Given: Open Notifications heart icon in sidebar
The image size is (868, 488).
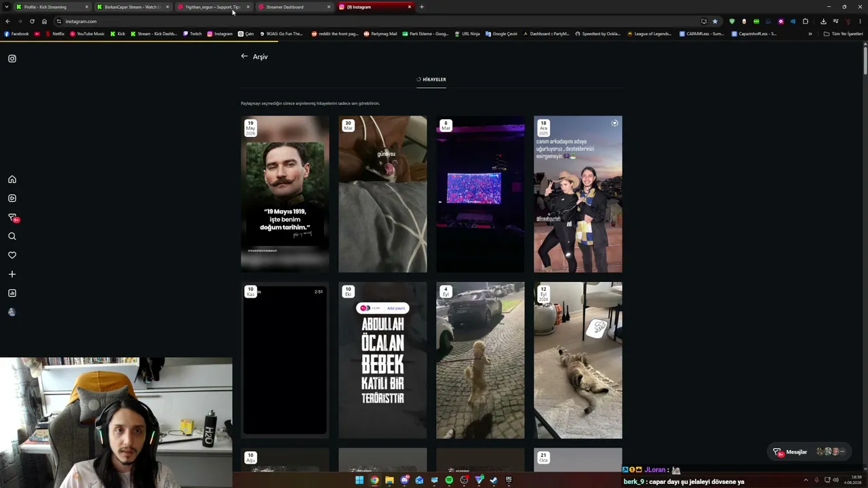Looking at the screenshot, I should coord(12,256).
